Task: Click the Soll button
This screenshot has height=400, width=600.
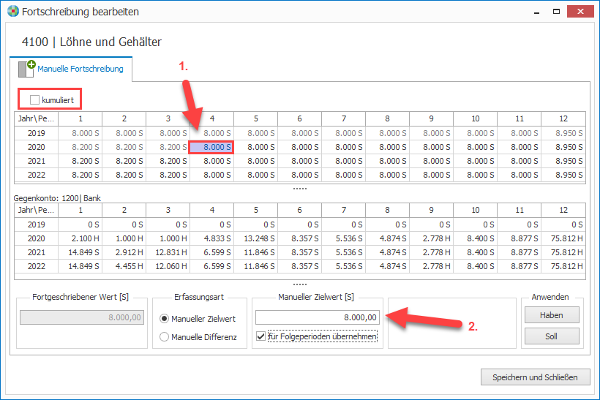Action: 551,336
